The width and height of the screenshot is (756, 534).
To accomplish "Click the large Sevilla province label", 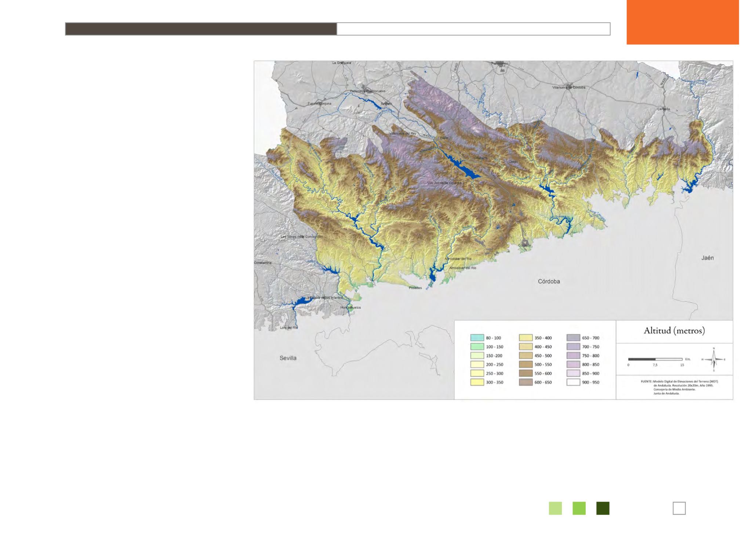I will click(x=288, y=358).
